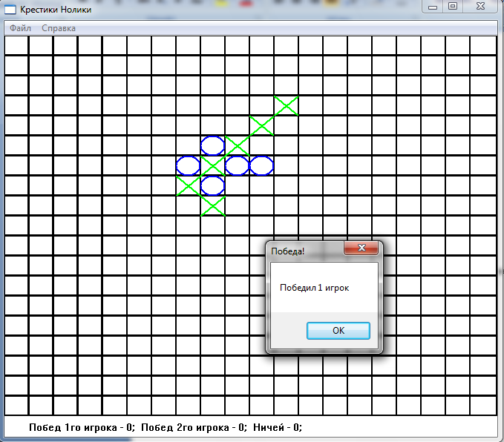Click the topmost green X mark
Image resolution: width=504 pixels, height=442 pixels.
(286, 105)
